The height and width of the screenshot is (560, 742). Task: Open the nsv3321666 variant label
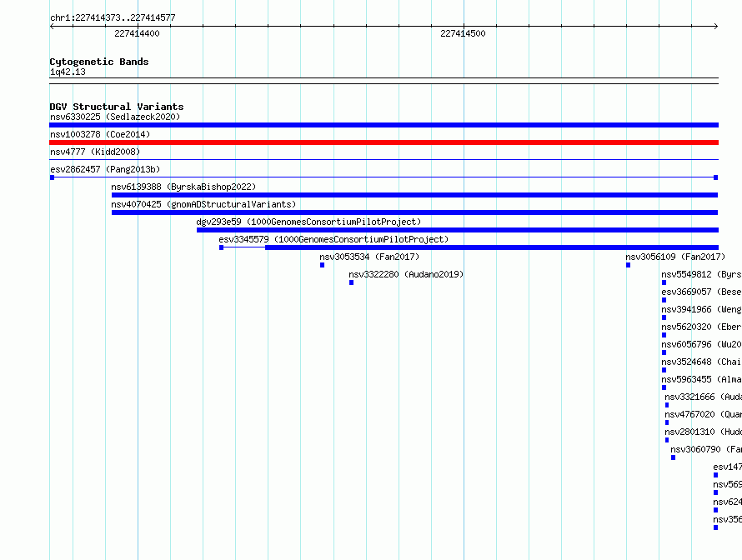point(703,397)
